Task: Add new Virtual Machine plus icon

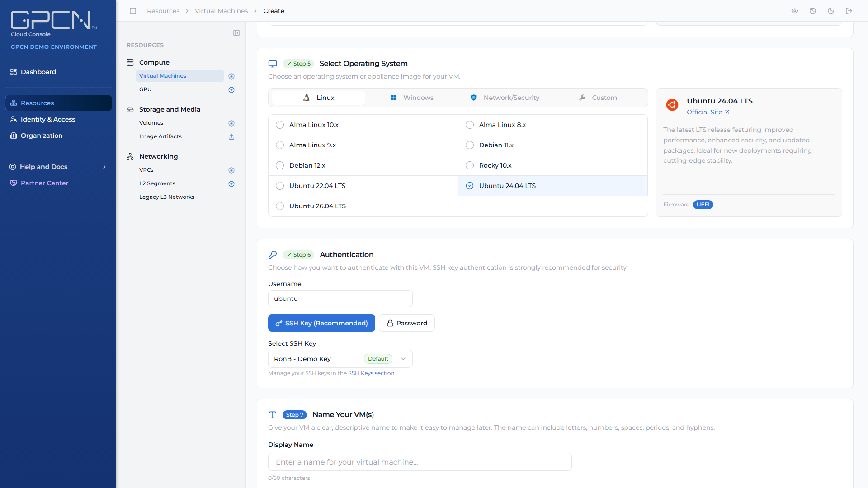Action: 231,76
